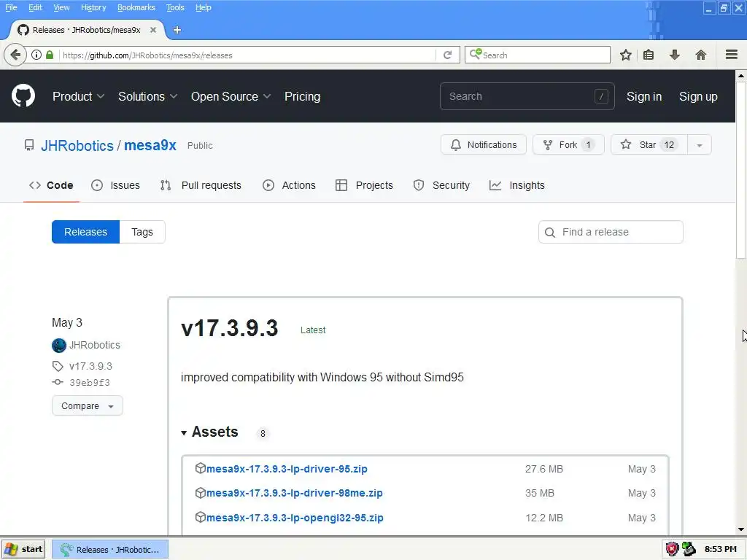
Task: Collapse the Assets section triangle
Action: [x=184, y=432]
